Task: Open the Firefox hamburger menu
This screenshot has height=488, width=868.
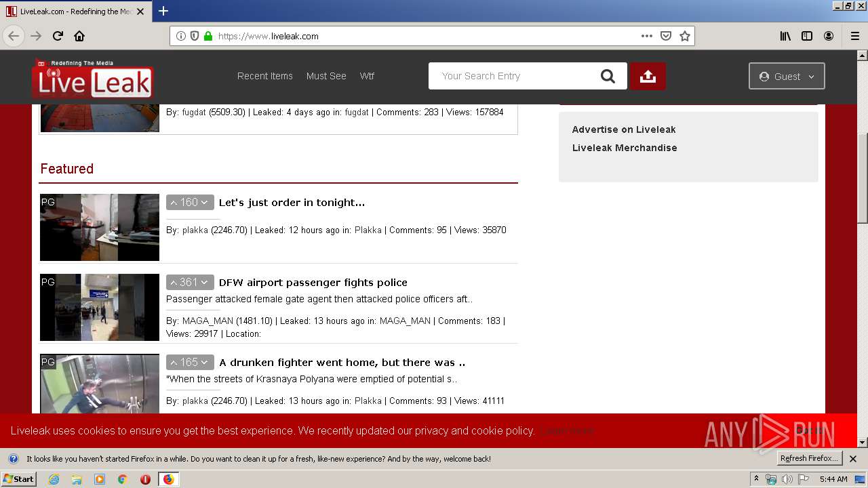Action: click(855, 36)
